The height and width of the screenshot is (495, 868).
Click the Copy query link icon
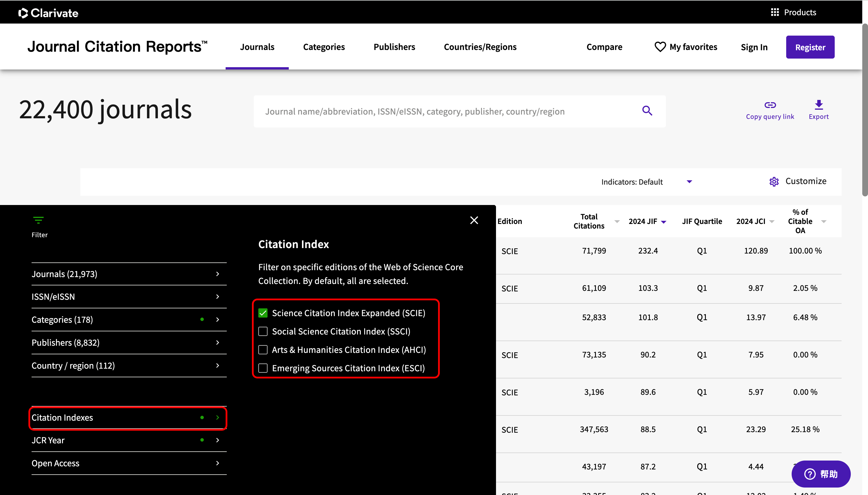[x=770, y=105]
